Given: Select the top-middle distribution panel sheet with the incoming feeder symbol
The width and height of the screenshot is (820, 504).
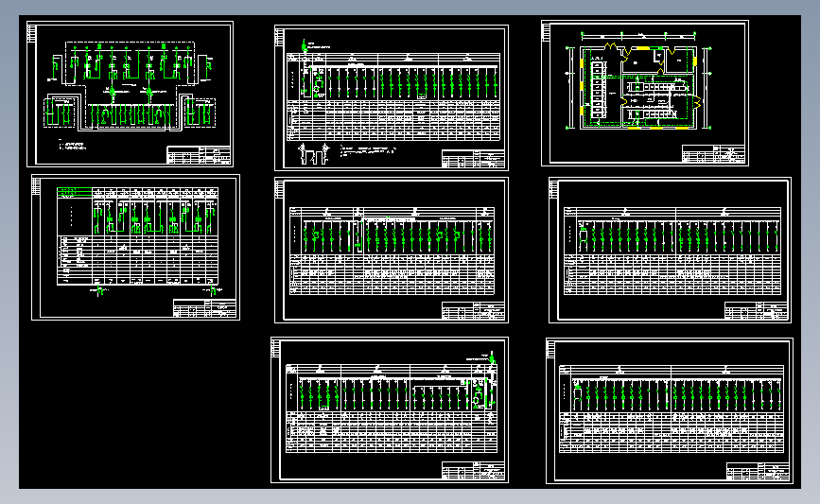Looking at the screenshot, I should click(x=392, y=97).
